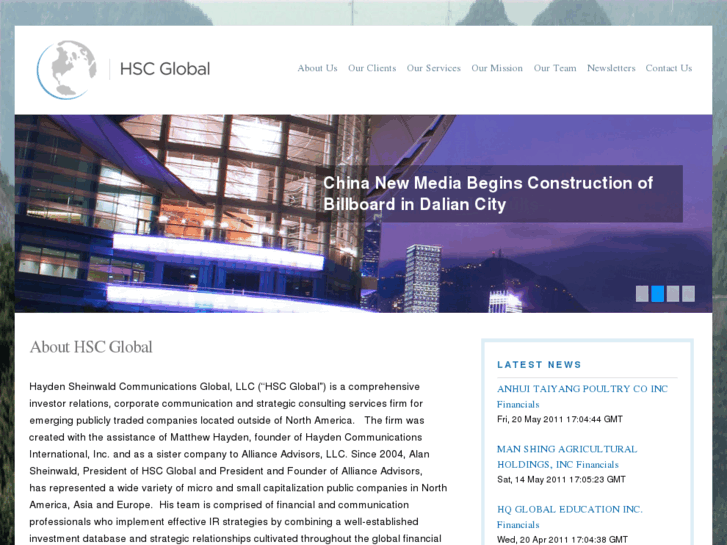Open HQ Global Education Inc. Financials link

[x=569, y=517]
